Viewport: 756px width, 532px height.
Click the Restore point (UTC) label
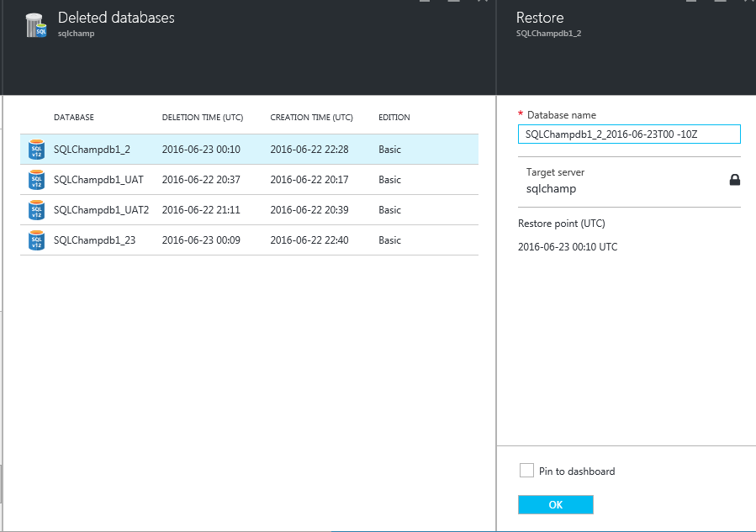point(561,224)
